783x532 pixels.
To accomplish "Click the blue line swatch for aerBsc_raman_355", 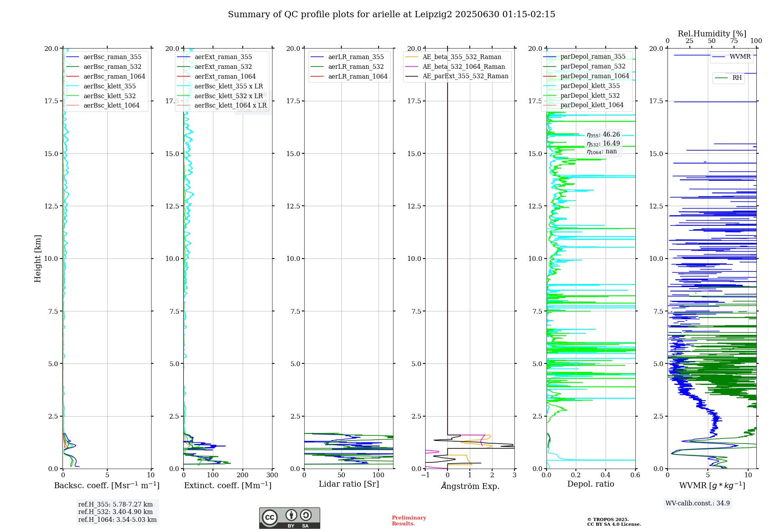I will pos(73,57).
